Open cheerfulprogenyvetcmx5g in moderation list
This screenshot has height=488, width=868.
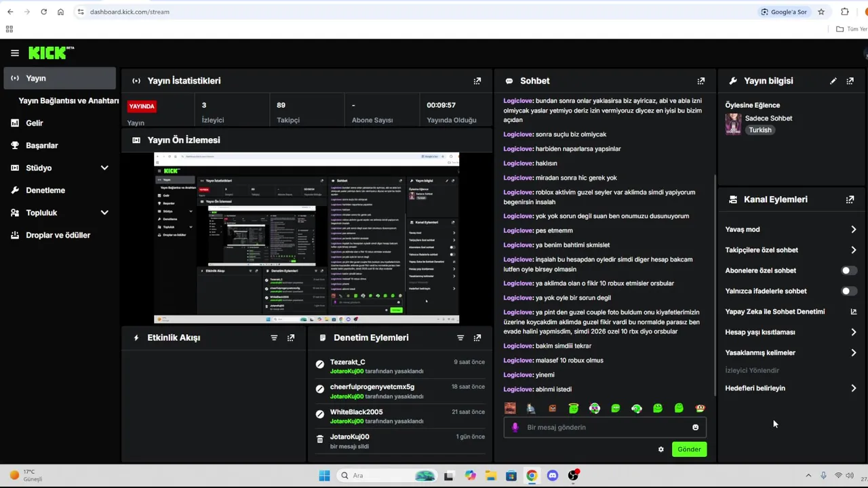[372, 387]
